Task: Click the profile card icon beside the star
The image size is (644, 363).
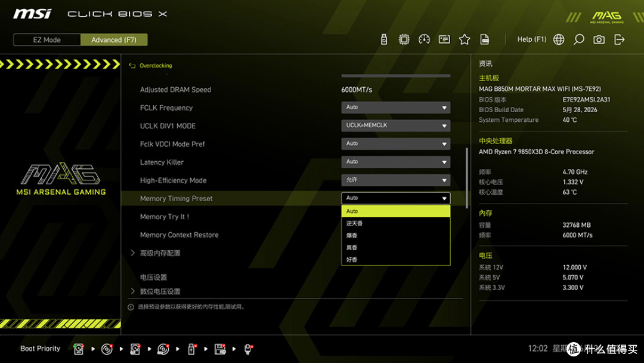Action: [444, 39]
